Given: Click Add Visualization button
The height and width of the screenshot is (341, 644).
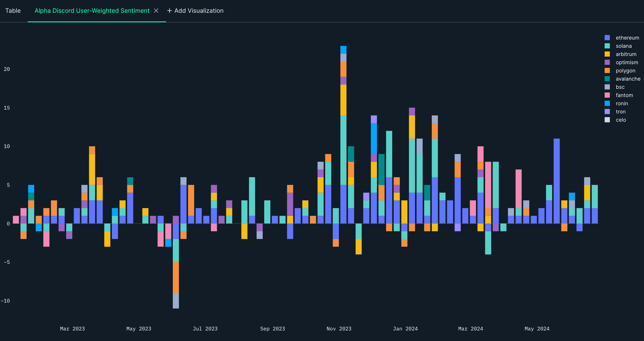Looking at the screenshot, I should [199, 11].
